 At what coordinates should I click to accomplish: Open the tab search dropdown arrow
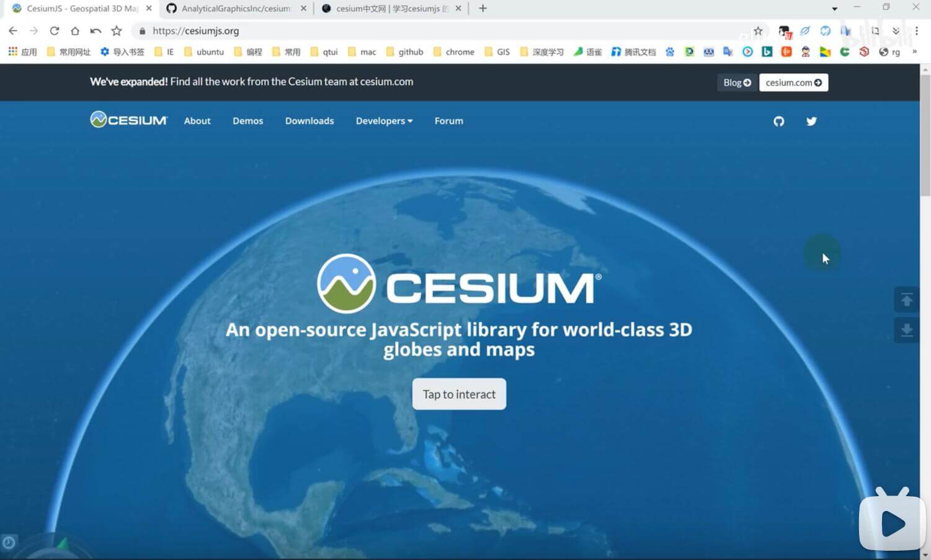pyautogui.click(x=835, y=8)
